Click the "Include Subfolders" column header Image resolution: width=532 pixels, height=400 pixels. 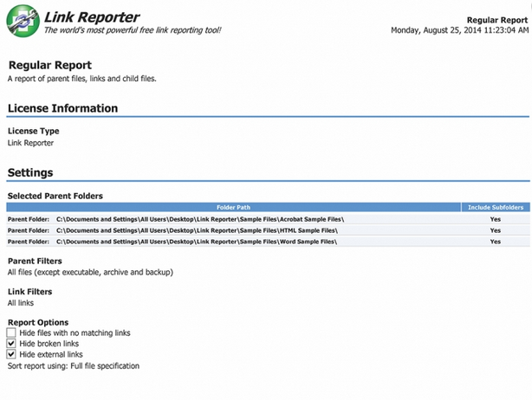496,208
